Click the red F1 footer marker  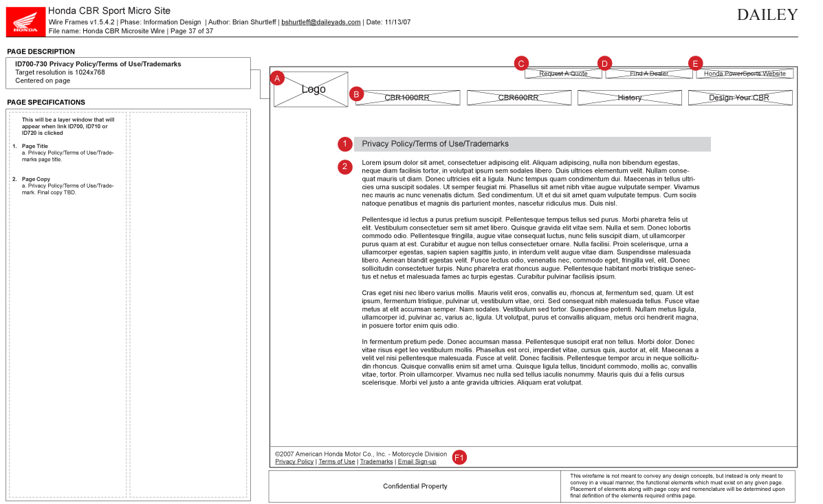pos(459,457)
